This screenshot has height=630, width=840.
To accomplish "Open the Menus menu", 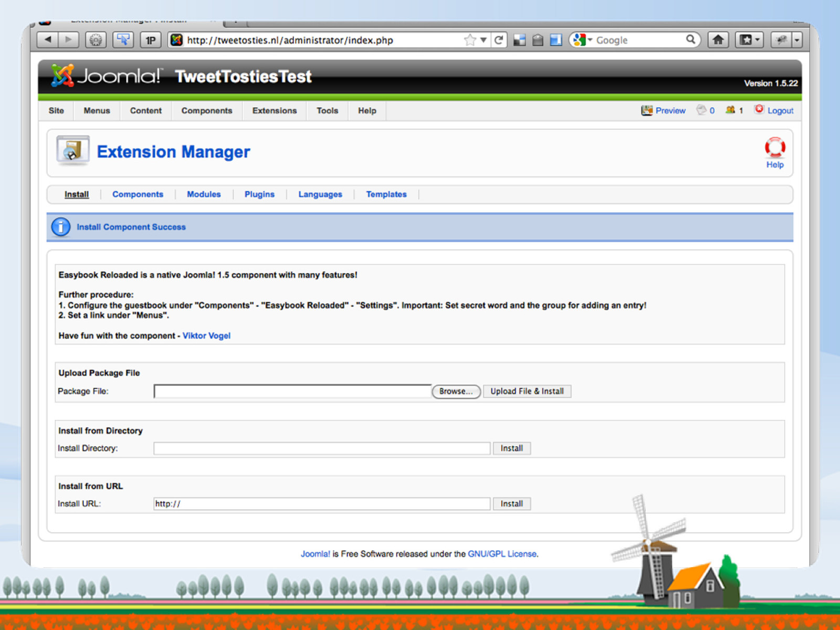I will (97, 111).
